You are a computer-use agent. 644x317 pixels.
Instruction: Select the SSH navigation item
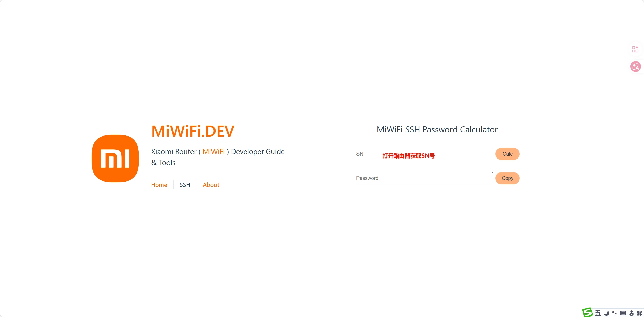coord(185,185)
